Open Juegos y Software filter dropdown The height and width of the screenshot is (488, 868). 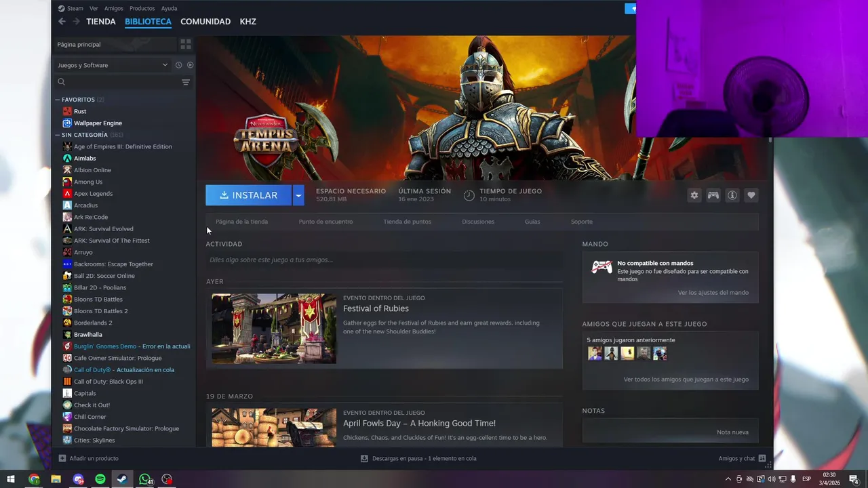pos(113,65)
